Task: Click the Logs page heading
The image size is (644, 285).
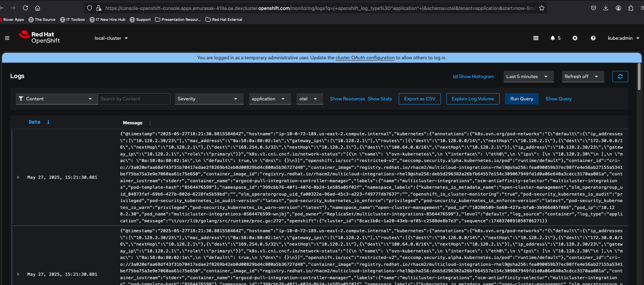Action: [x=17, y=76]
